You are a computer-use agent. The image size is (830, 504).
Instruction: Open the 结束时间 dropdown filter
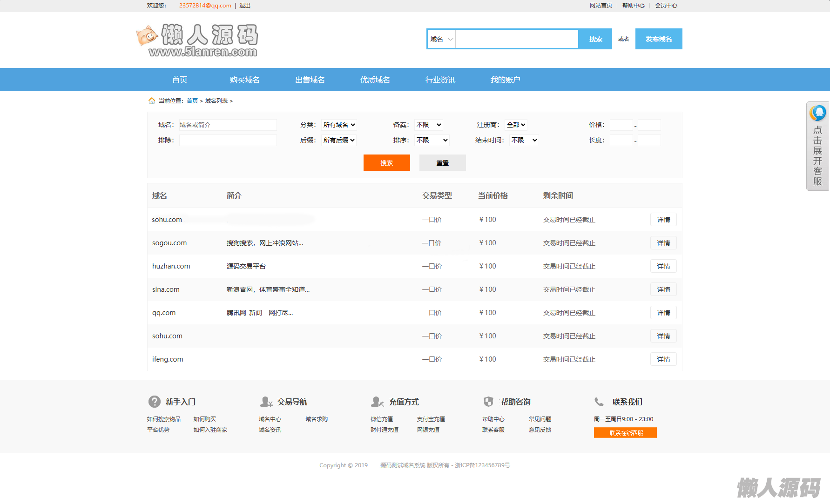click(x=524, y=140)
